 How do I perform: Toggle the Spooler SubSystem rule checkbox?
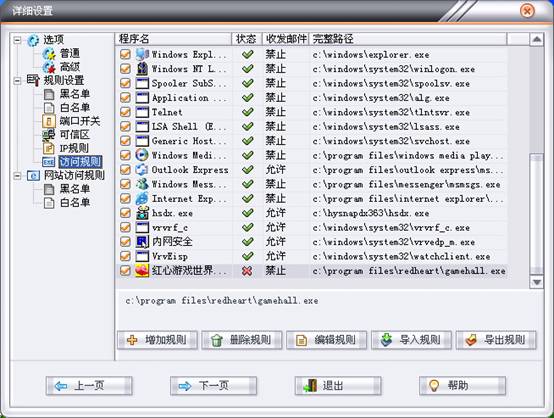(125, 83)
